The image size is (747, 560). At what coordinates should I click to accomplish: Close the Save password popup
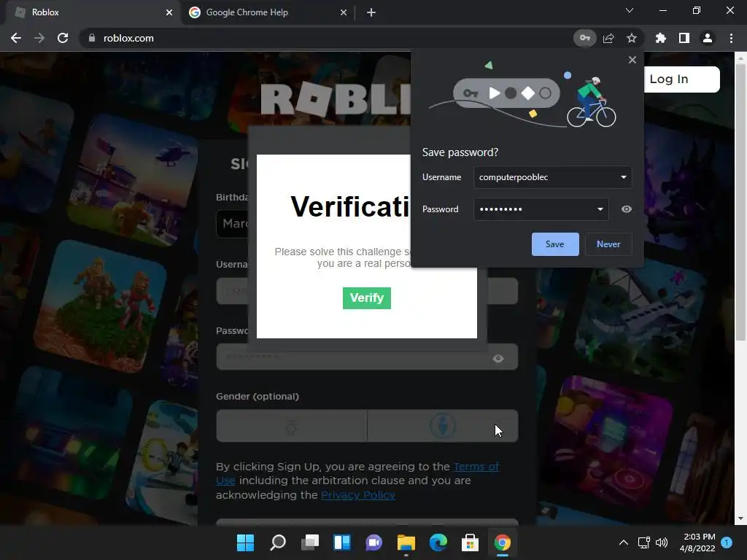coord(632,60)
